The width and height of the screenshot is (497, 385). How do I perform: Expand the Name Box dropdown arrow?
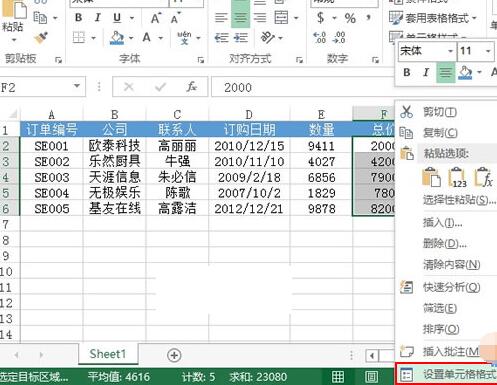coord(77,86)
